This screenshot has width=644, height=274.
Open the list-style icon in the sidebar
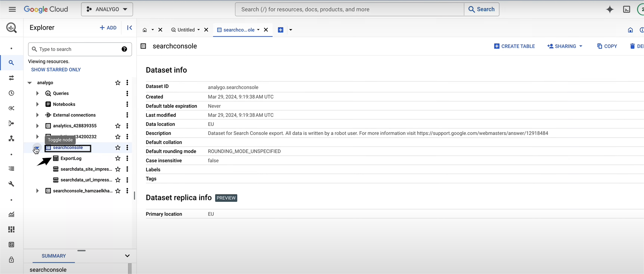click(x=12, y=169)
